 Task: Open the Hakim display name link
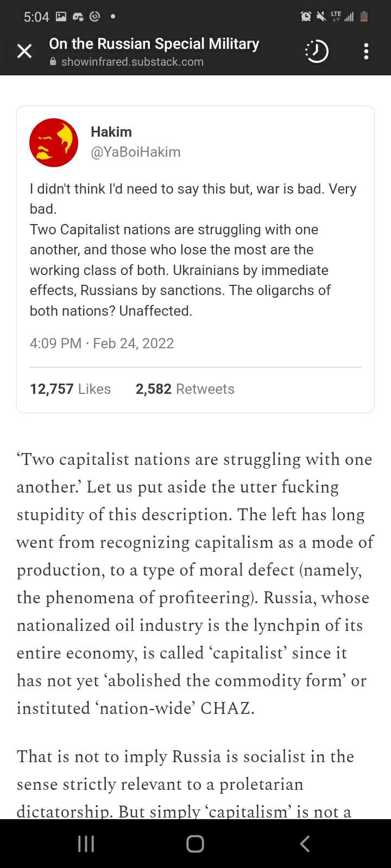pos(111,132)
